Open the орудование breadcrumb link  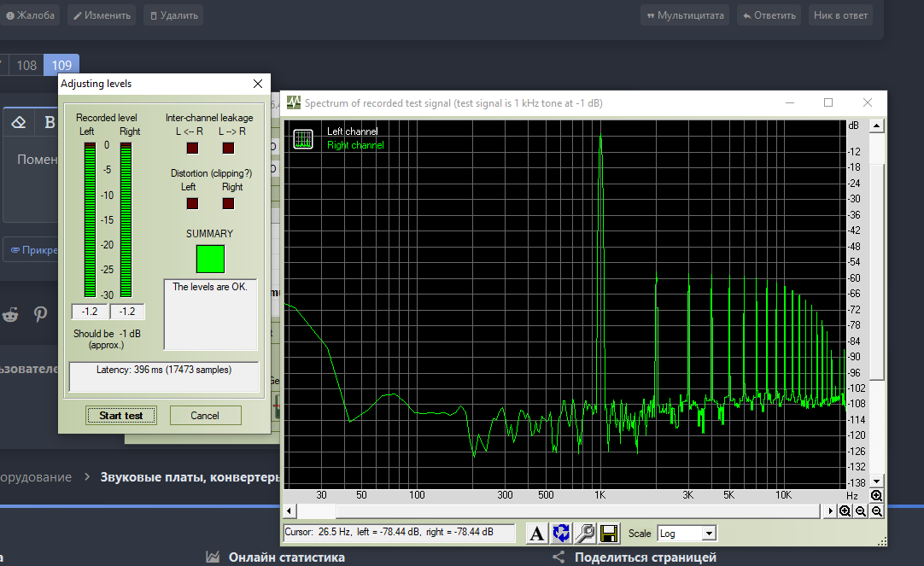click(36, 477)
